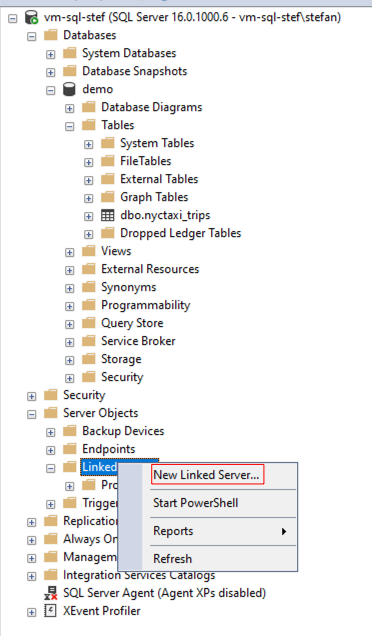Image resolution: width=372 pixels, height=636 pixels.
Task: Click Refresh in the context menu
Action: [x=172, y=559]
